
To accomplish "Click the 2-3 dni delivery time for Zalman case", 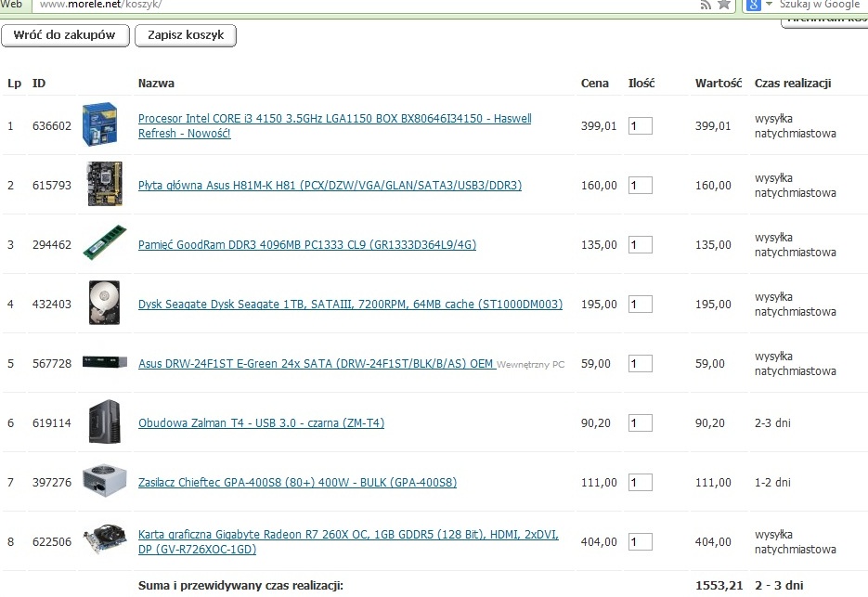I will pos(772,422).
